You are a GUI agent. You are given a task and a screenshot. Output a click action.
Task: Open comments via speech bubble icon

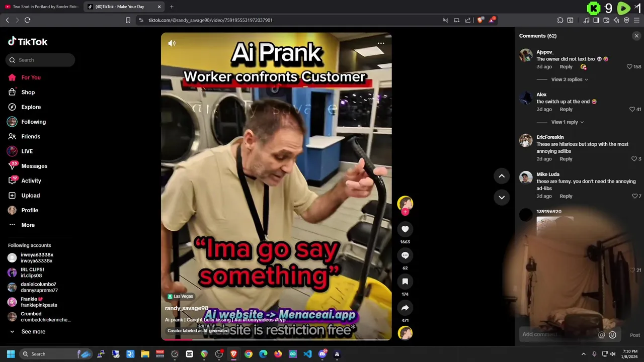[x=405, y=255]
